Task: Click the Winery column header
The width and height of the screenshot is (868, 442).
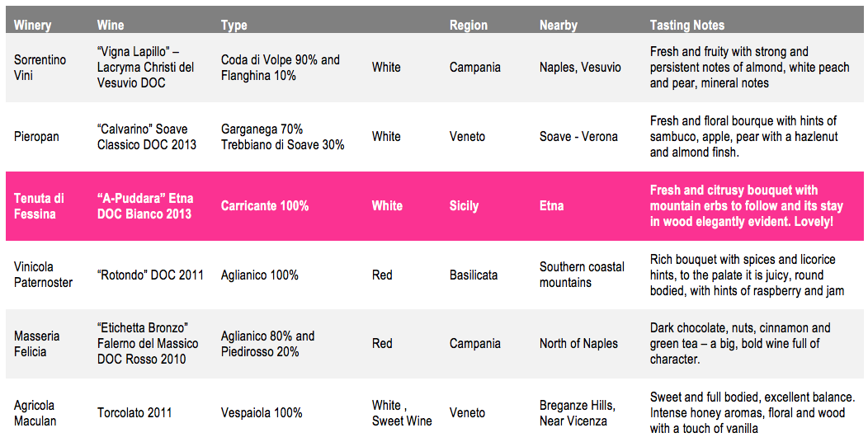Action: (x=32, y=25)
